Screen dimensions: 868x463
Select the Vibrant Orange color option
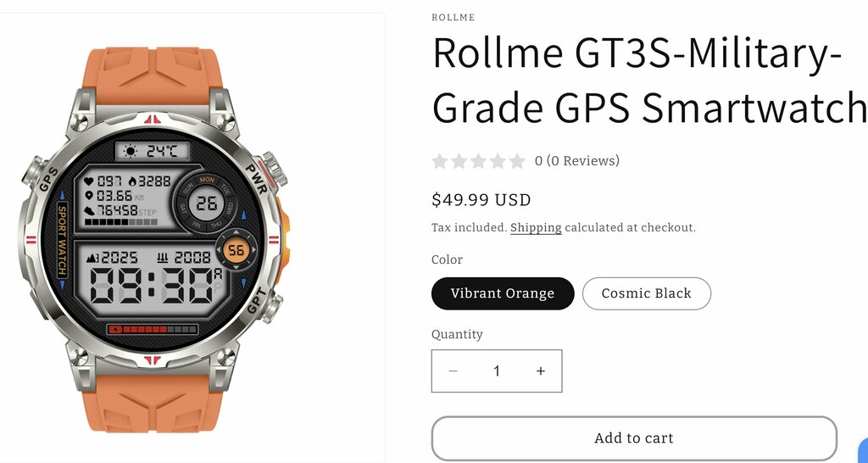[503, 293]
